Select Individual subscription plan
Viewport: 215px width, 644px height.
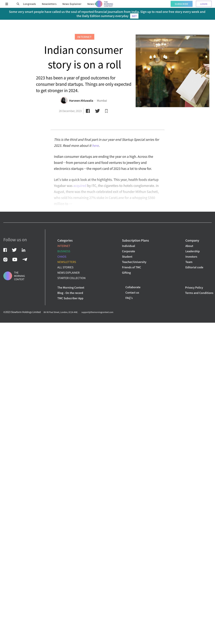click(128, 246)
